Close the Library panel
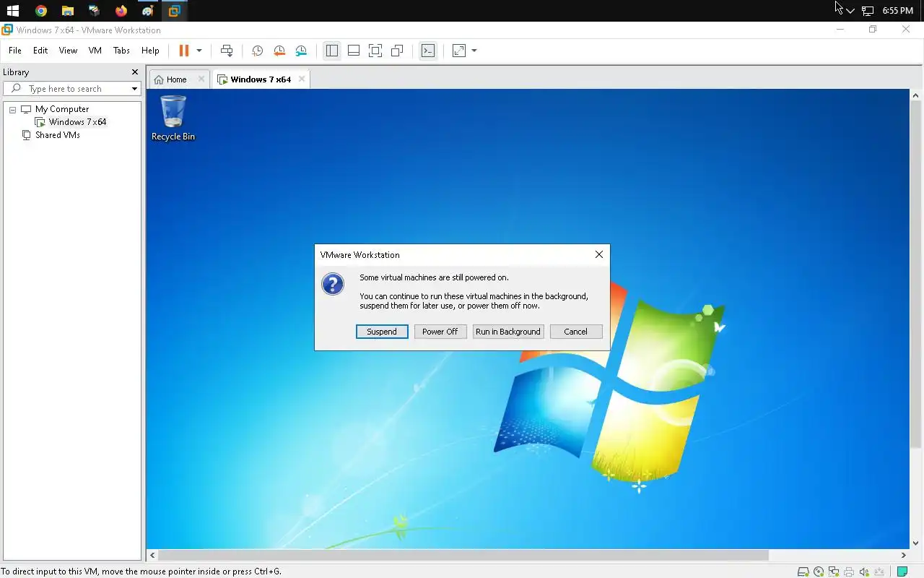924x578 pixels. tap(134, 72)
